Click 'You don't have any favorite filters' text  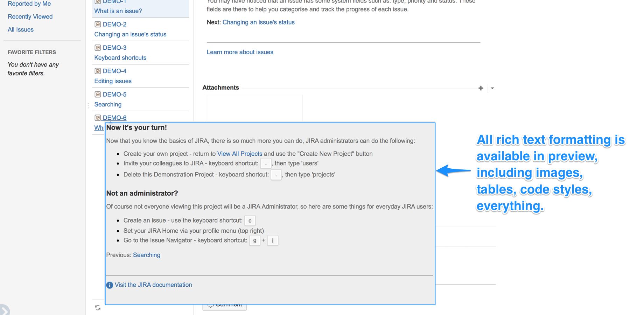[x=33, y=69]
